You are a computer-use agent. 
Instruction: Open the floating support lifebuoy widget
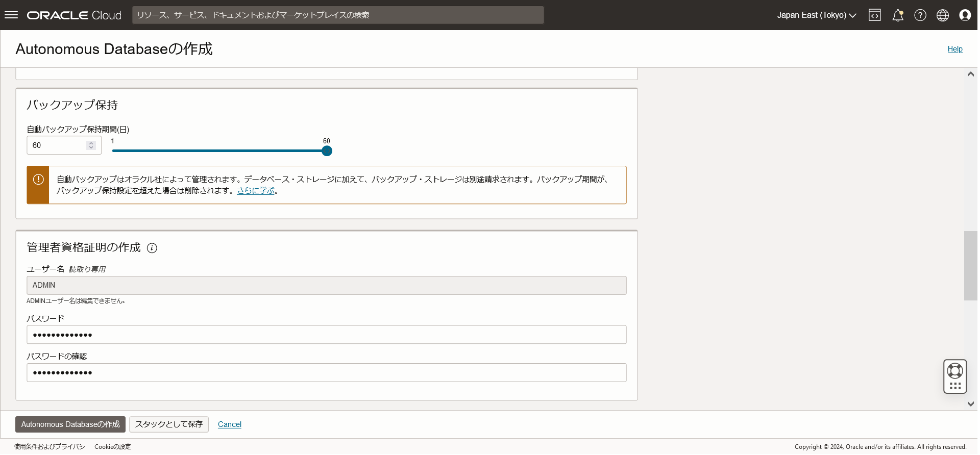click(x=955, y=376)
